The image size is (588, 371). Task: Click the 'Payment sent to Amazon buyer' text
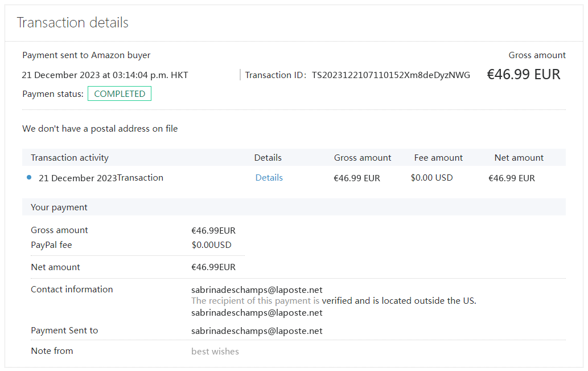(x=86, y=55)
